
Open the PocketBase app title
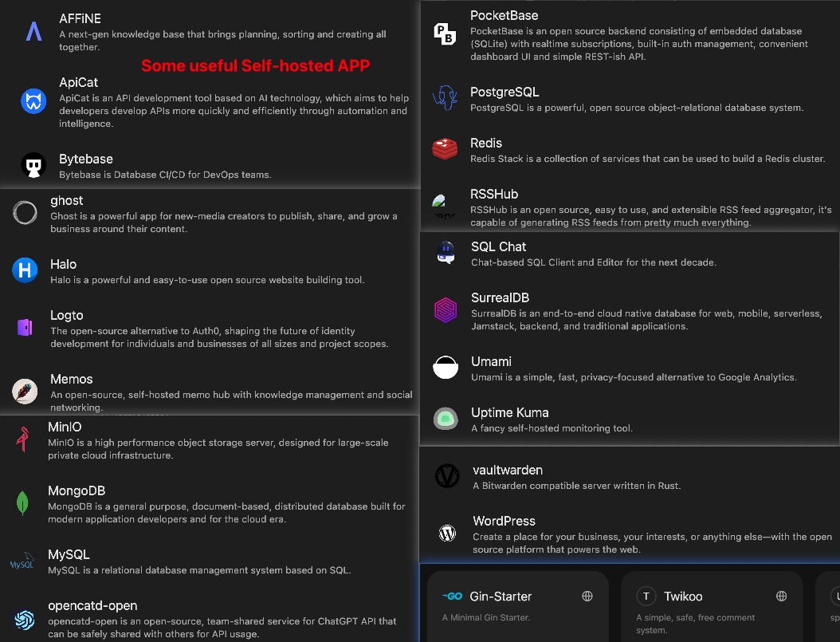[504, 15]
